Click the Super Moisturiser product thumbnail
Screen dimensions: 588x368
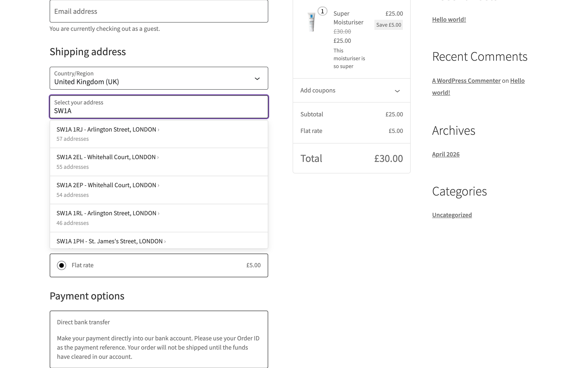click(311, 22)
